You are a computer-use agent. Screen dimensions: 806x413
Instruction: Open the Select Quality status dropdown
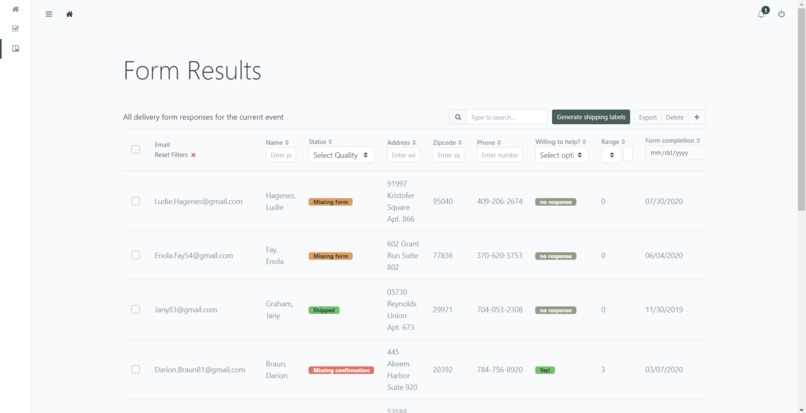tap(341, 155)
